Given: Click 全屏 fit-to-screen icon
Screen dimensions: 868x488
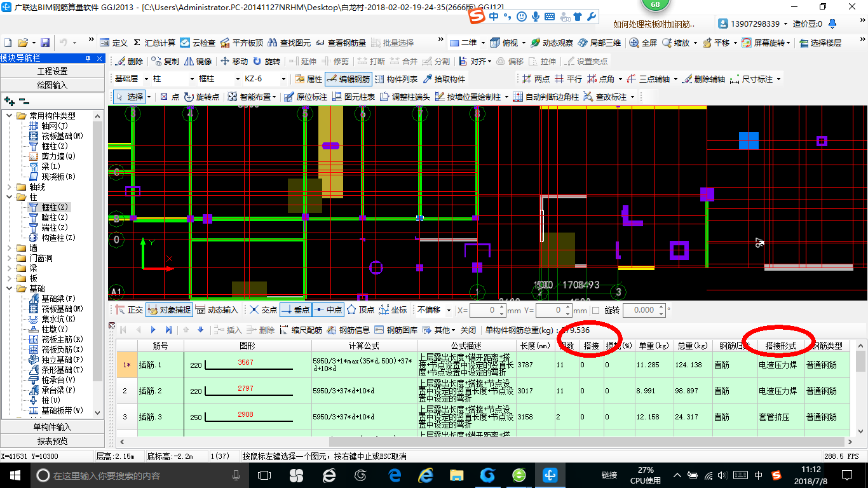Looking at the screenshot, I should 643,43.
